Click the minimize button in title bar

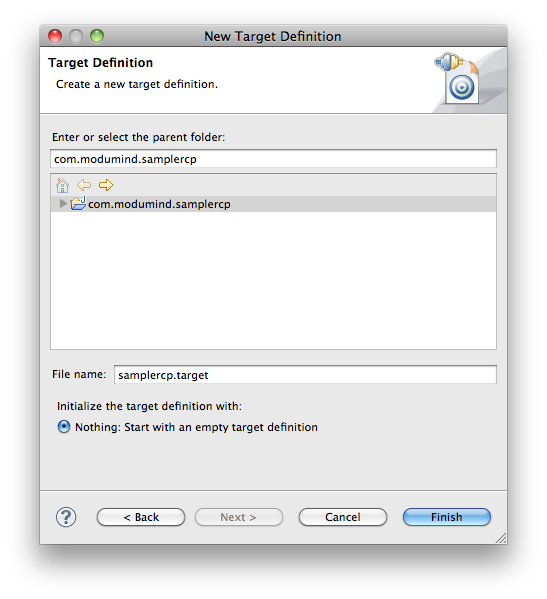76,36
